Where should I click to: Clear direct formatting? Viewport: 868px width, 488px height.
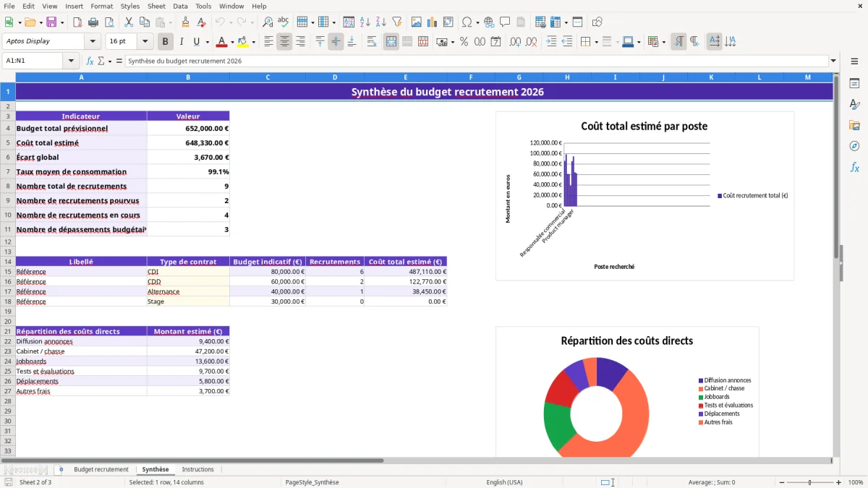(202, 22)
